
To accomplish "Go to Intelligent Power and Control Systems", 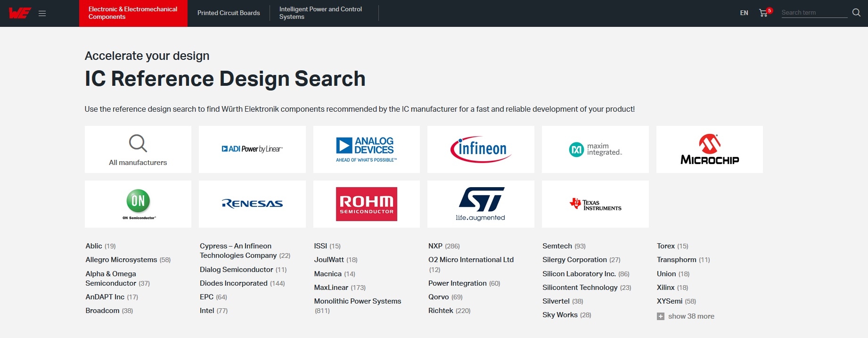I will 320,13.
